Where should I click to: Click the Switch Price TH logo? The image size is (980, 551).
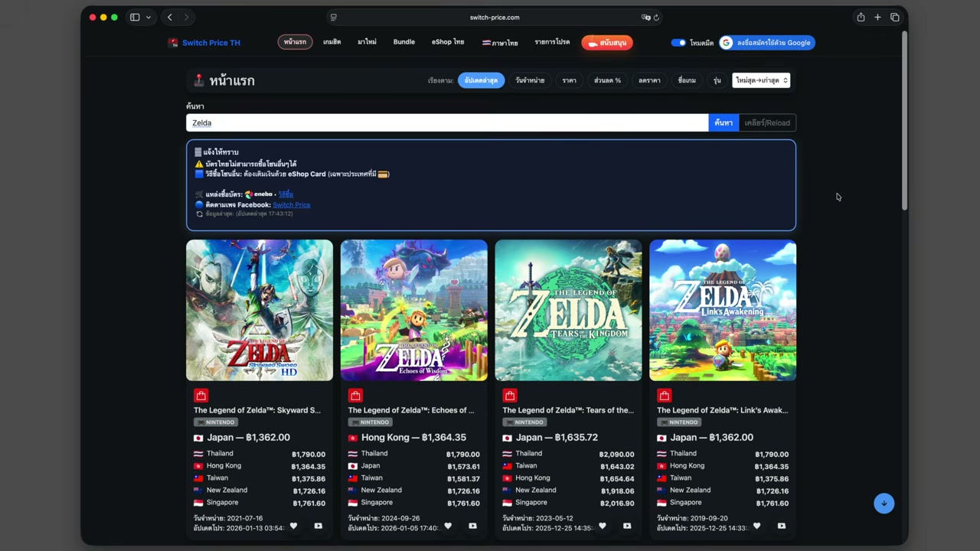pyautogui.click(x=204, y=43)
